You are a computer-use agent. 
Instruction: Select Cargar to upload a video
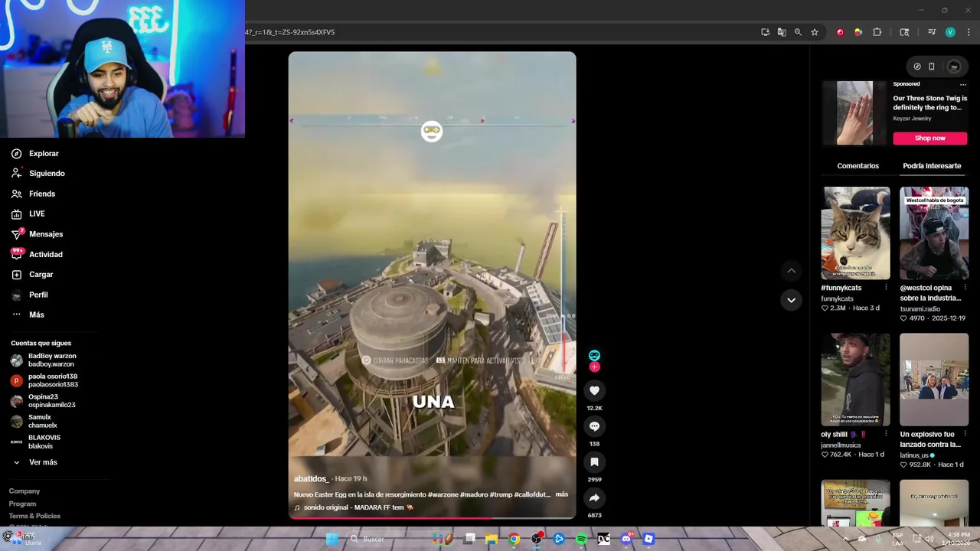(32, 275)
